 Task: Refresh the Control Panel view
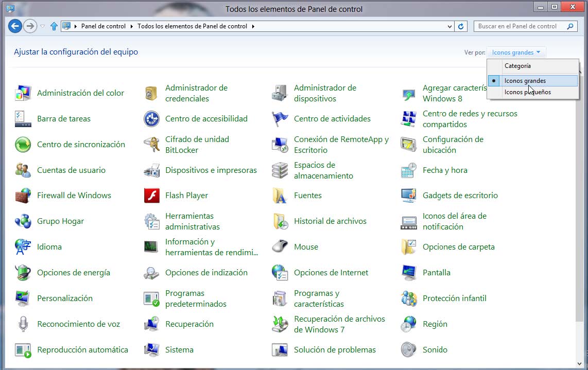pos(461,26)
